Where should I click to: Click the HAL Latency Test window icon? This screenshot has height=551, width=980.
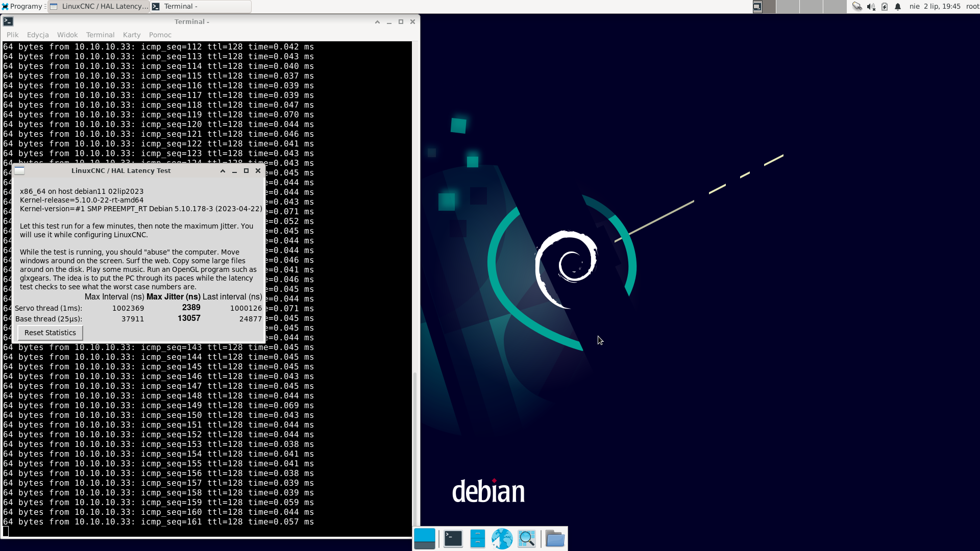pyautogui.click(x=19, y=171)
